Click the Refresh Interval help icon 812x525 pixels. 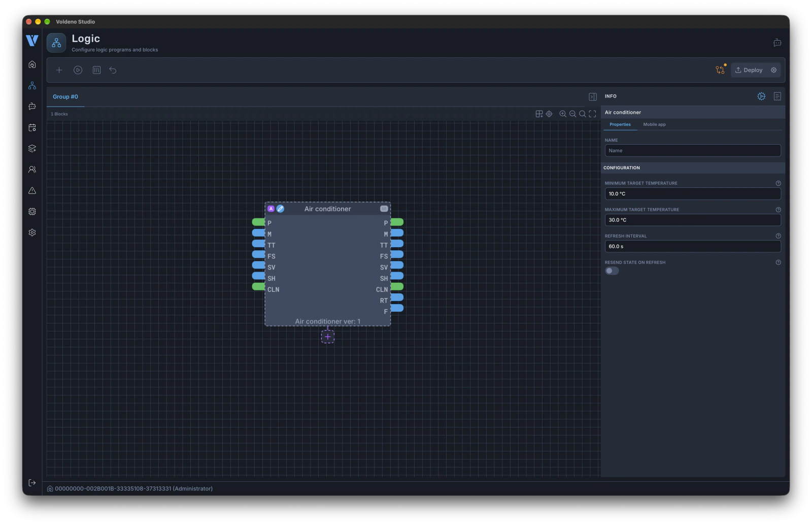pyautogui.click(x=778, y=236)
